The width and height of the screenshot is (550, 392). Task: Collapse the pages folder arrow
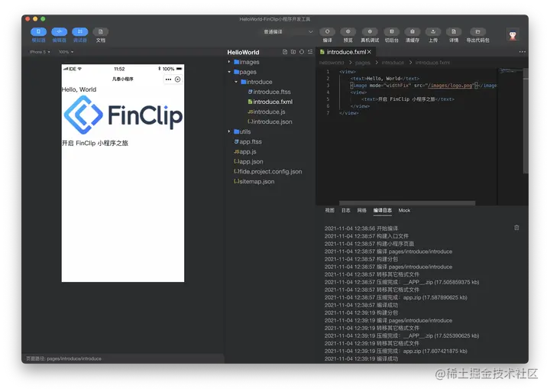(229, 72)
